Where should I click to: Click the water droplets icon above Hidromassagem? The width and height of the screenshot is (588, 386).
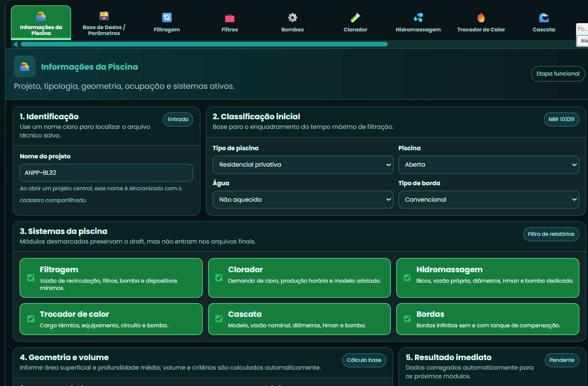(x=418, y=17)
